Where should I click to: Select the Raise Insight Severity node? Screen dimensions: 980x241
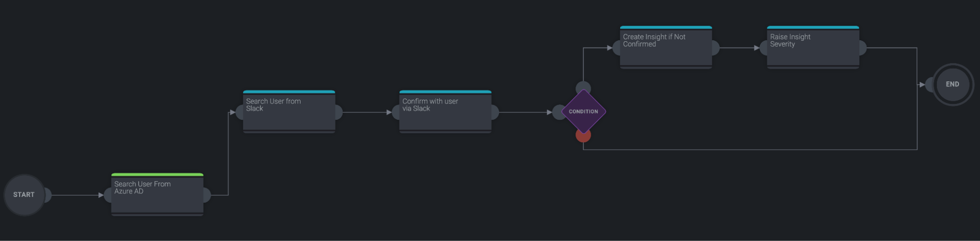(x=812, y=48)
